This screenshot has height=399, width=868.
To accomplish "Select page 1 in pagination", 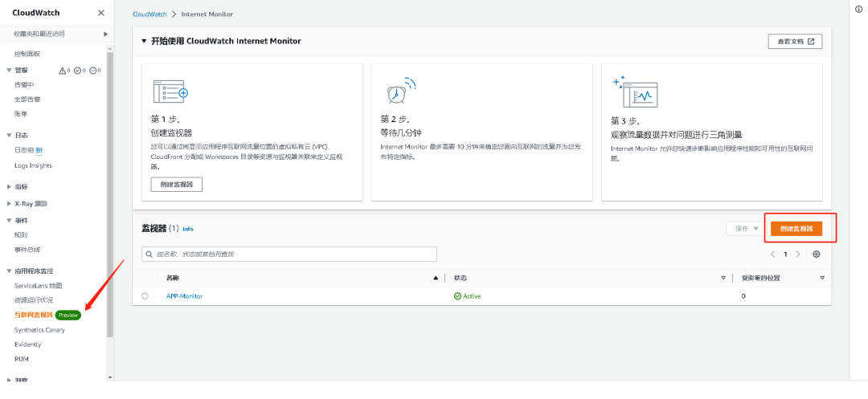I will (x=785, y=254).
